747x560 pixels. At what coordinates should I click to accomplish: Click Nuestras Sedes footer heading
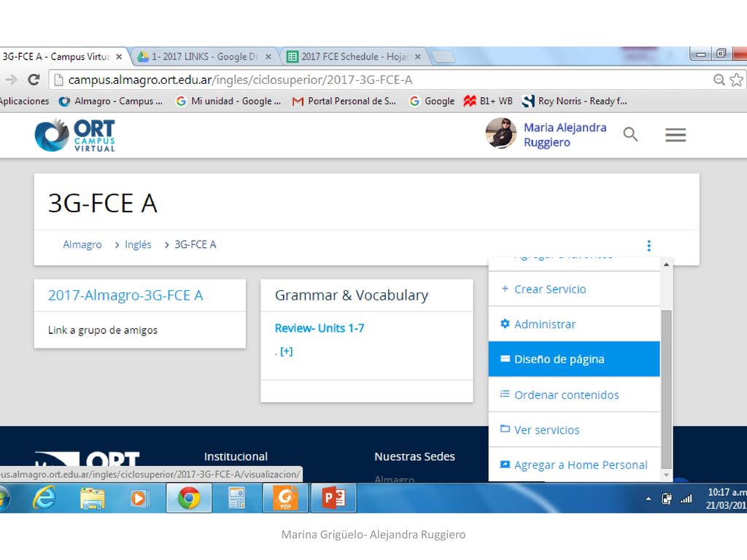pyautogui.click(x=414, y=456)
